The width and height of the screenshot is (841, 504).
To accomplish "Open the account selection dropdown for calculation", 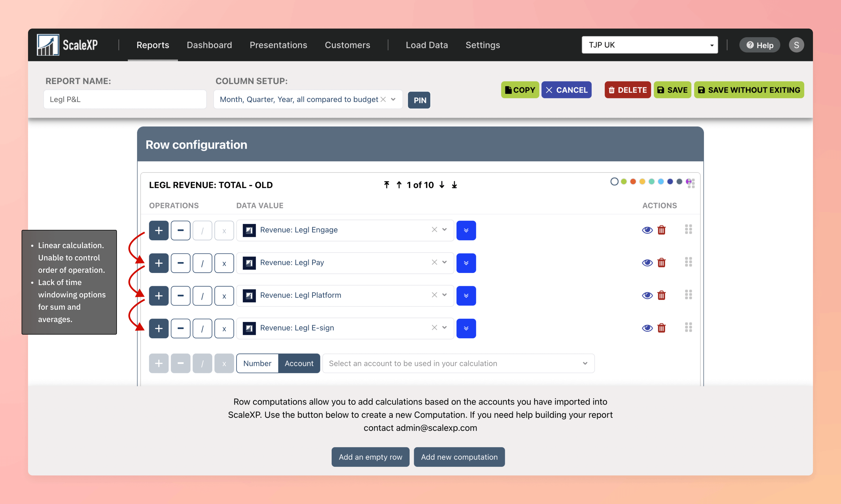I will click(x=458, y=363).
